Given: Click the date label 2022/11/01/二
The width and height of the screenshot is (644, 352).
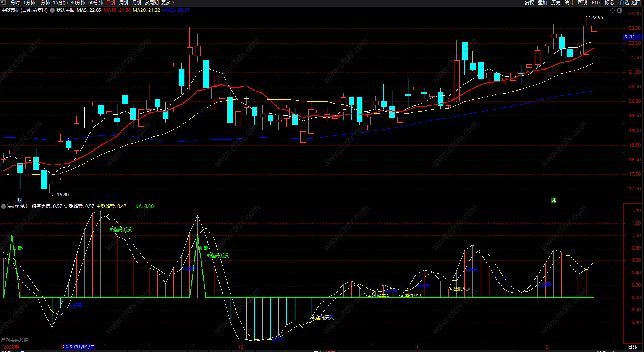Looking at the screenshot, I should tap(79, 347).
